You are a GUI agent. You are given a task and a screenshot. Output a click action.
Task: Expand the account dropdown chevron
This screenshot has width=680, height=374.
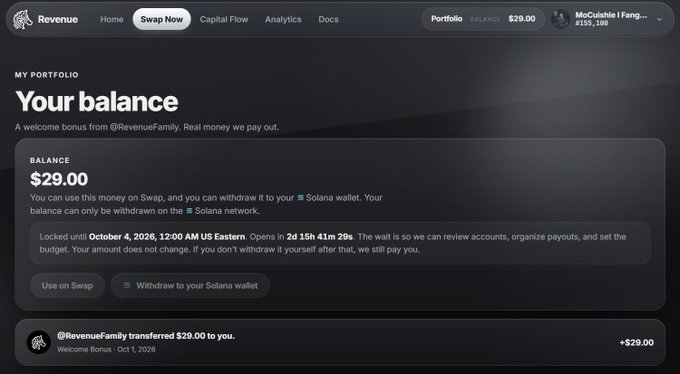point(659,20)
